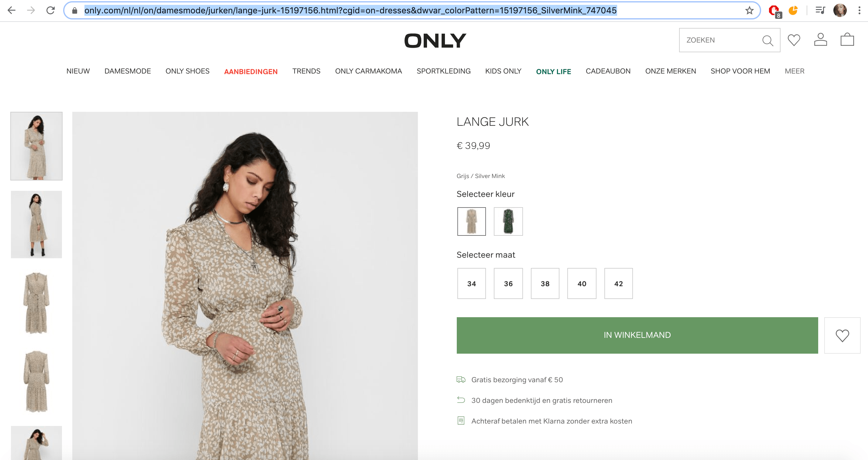
Task: Click the search magnifier icon
Action: (x=767, y=40)
